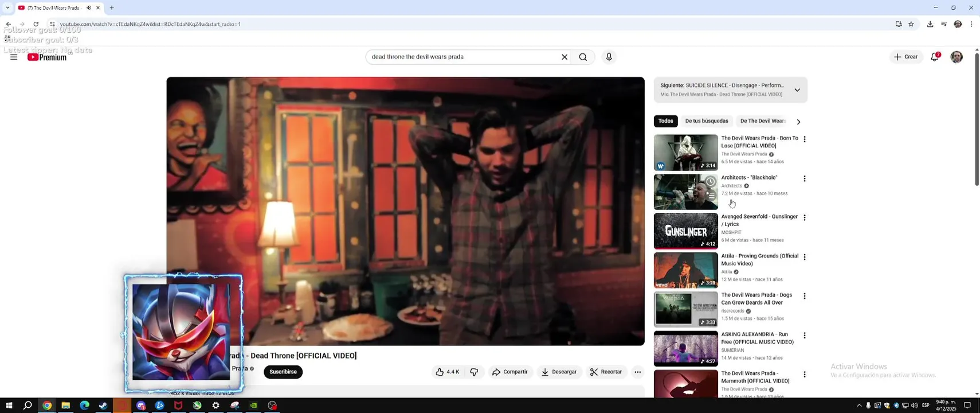980x413 pixels.
Task: Click the Crear create button
Action: tap(906, 57)
